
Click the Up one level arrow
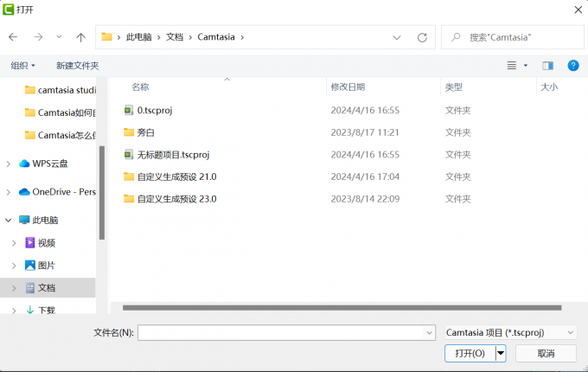point(80,37)
